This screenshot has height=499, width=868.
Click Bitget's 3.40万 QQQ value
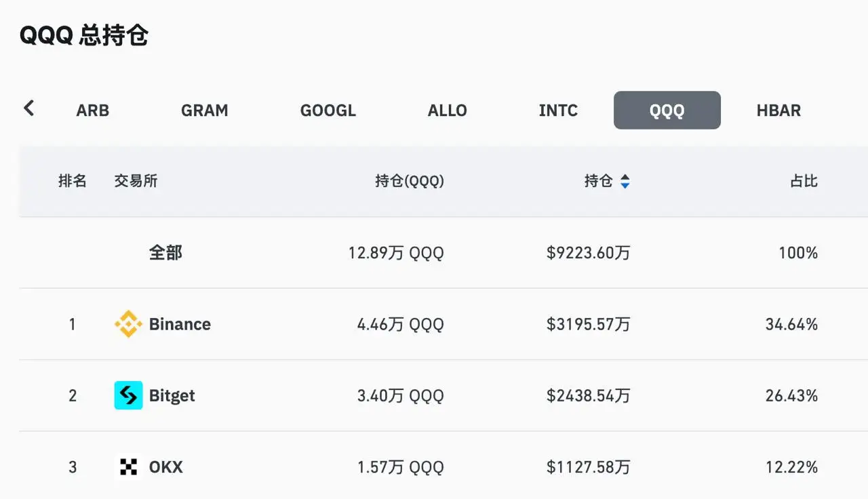401,395
